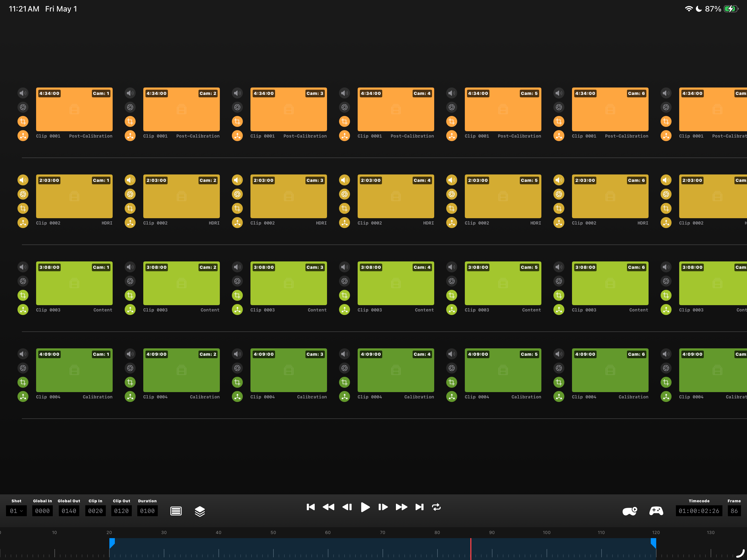Select the Duration field showing 0100
This screenshot has height=560, width=747.
[x=147, y=511]
